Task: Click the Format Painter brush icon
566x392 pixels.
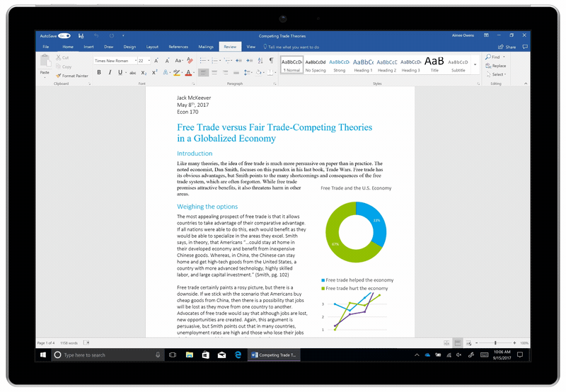Action: pyautogui.click(x=59, y=76)
